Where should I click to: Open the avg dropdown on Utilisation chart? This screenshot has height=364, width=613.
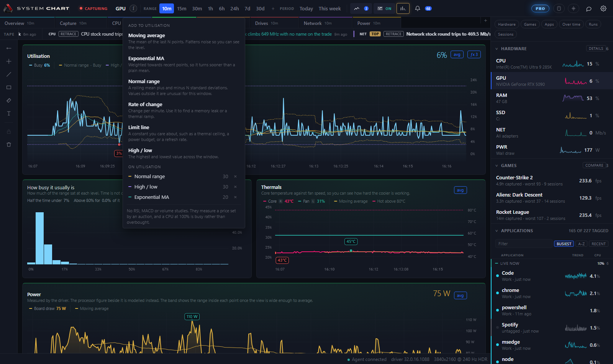click(x=457, y=54)
